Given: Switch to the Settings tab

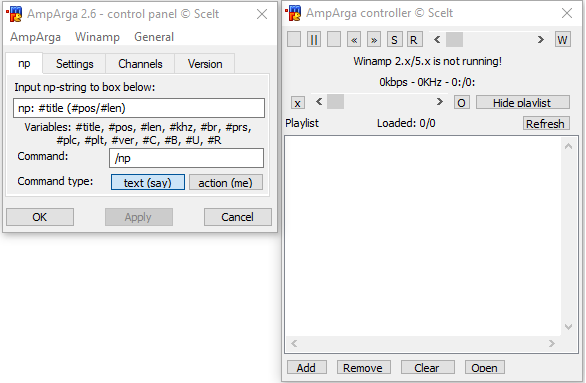Looking at the screenshot, I should 74,64.
